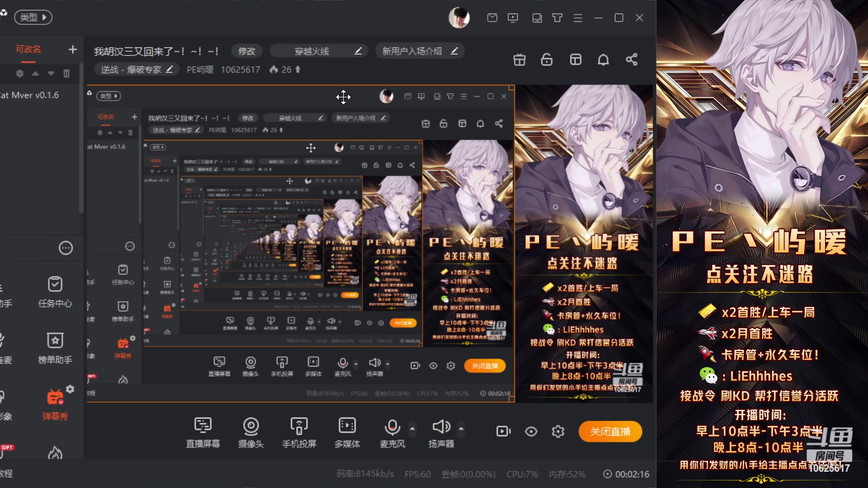
Task: Open the more options ellipsis circle
Action: (66, 248)
